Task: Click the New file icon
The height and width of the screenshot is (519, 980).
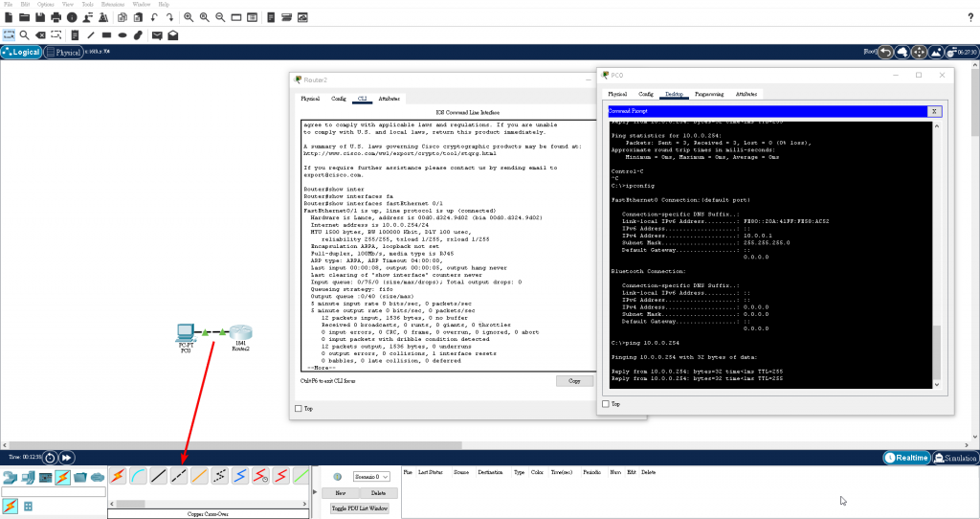Action: point(9,17)
